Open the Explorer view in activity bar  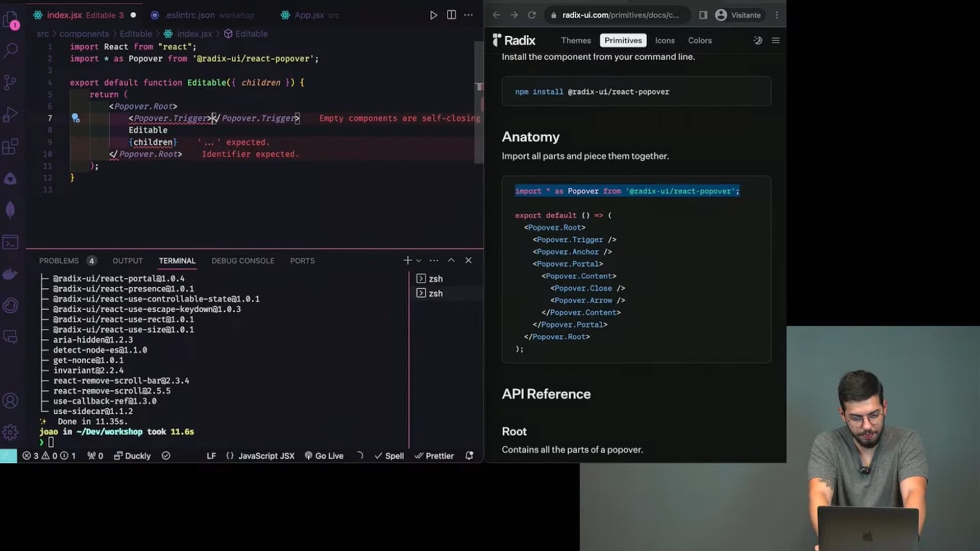click(x=11, y=20)
